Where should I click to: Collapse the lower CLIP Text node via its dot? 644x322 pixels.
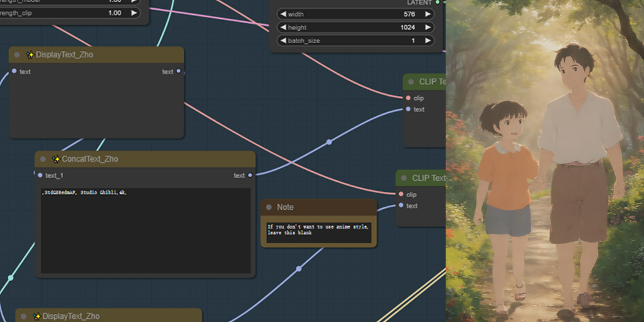(x=404, y=178)
